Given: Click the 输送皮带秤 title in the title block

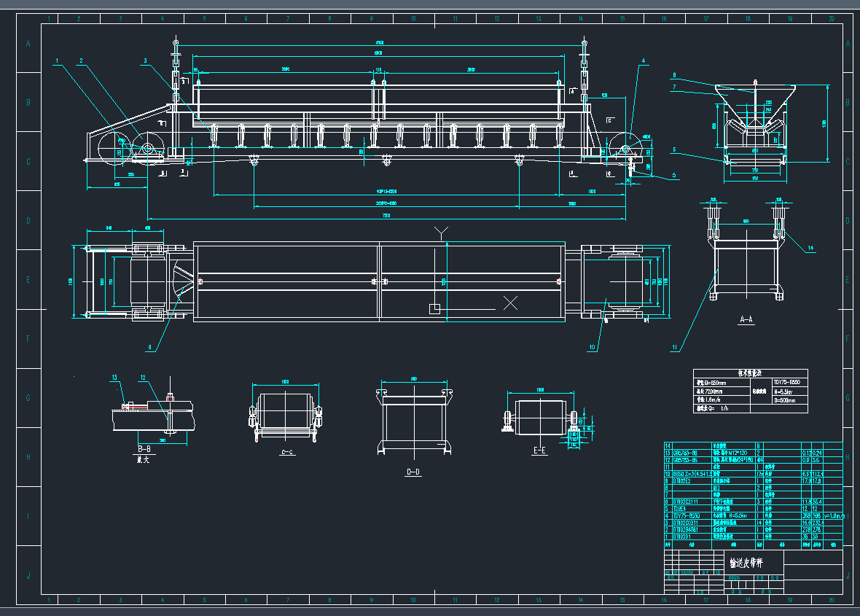Looking at the screenshot, I should click(x=752, y=563).
